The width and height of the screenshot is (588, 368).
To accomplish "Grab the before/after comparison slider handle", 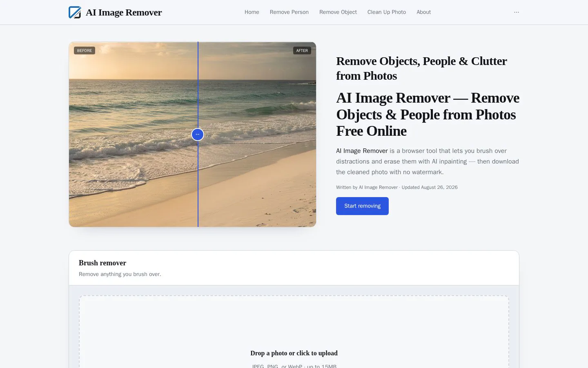I will [198, 134].
